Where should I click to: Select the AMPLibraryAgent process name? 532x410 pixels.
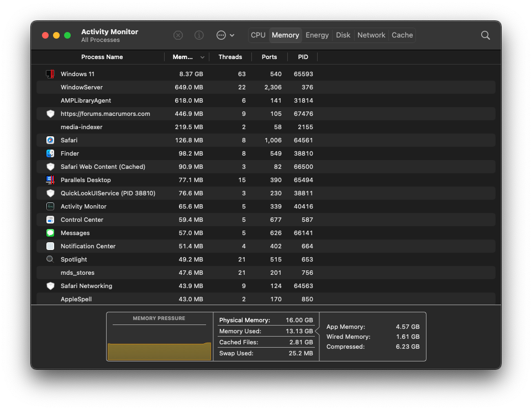[86, 100]
